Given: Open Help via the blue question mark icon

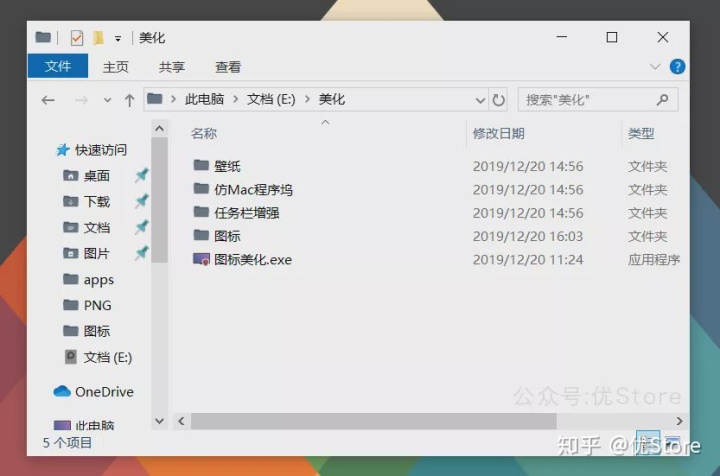Looking at the screenshot, I should [x=677, y=67].
